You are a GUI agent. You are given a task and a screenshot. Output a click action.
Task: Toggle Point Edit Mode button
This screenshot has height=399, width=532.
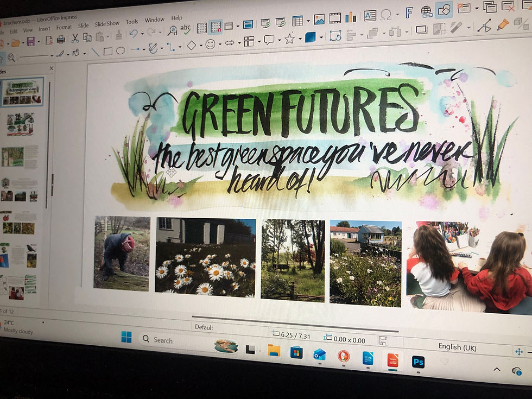tap(484, 26)
